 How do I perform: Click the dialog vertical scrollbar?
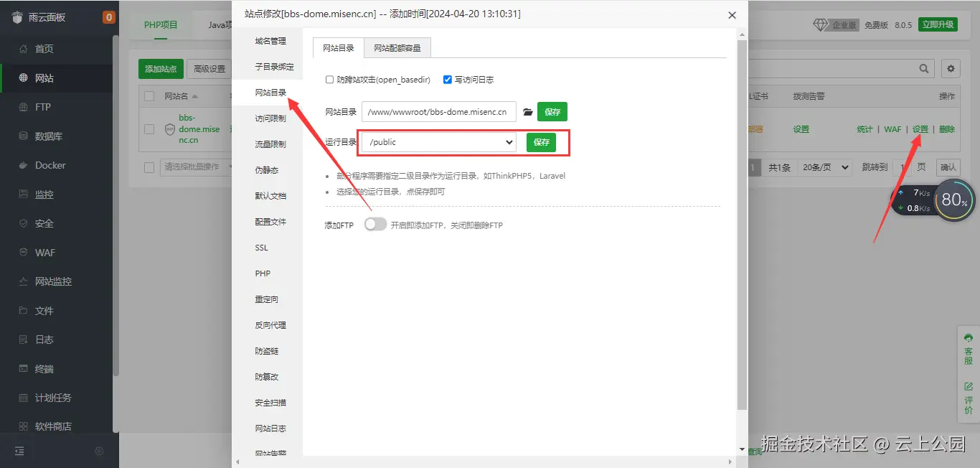point(742,225)
